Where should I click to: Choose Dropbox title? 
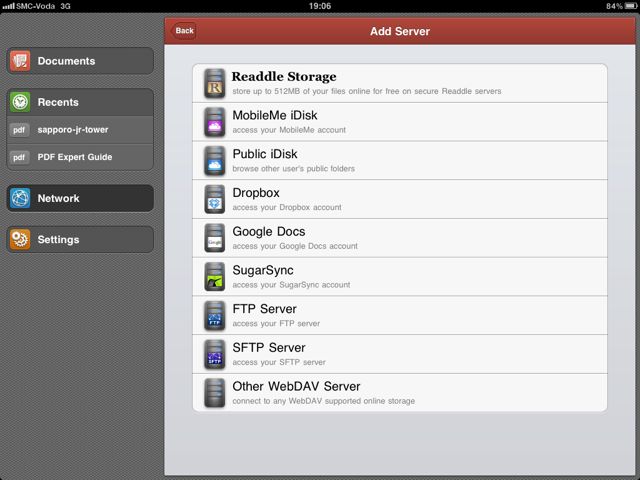pos(256,193)
